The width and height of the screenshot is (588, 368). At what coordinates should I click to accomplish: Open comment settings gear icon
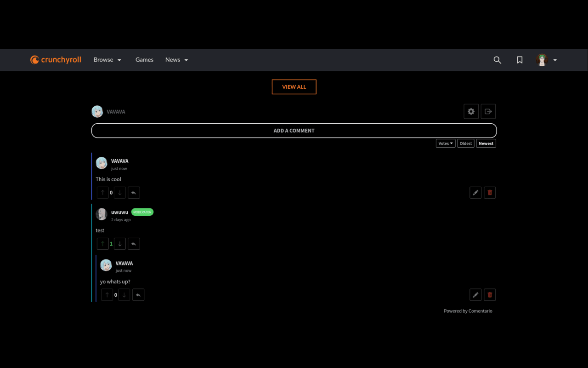[x=471, y=111]
